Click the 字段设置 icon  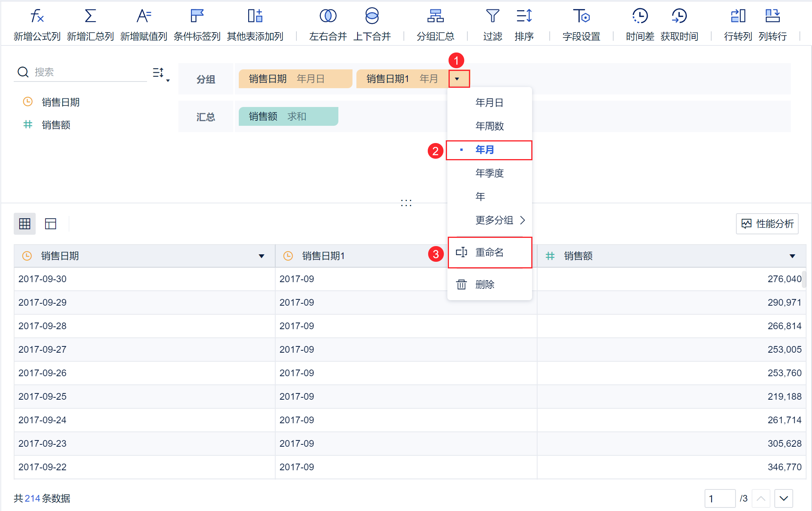(x=581, y=16)
